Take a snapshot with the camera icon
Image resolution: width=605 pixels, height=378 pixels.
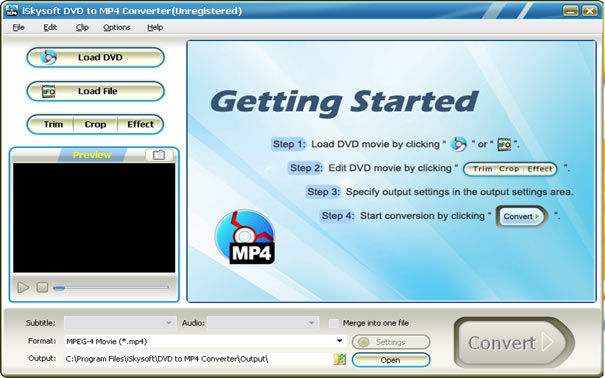[x=159, y=155]
